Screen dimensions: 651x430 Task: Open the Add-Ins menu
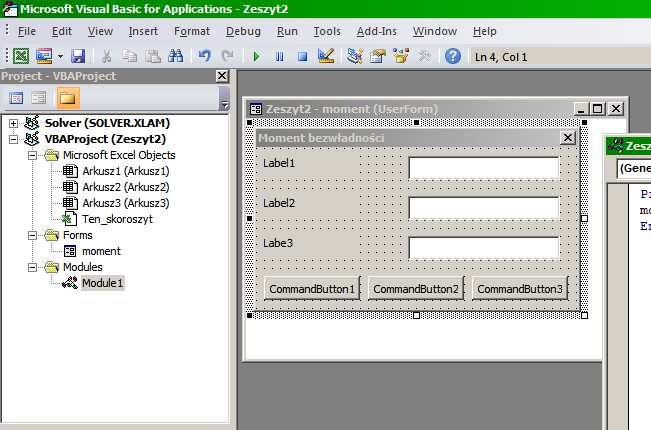point(377,32)
